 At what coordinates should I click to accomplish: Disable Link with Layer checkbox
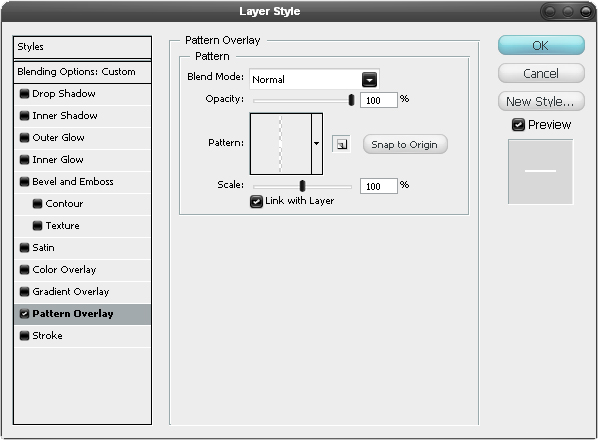click(x=256, y=201)
